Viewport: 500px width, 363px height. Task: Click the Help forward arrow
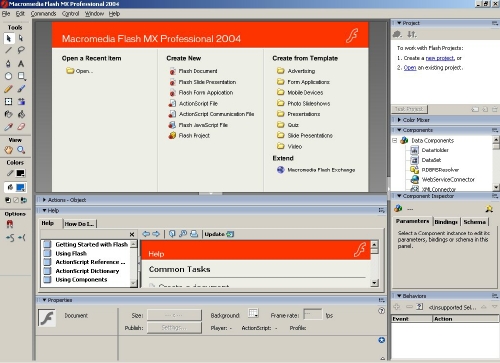tap(156, 234)
